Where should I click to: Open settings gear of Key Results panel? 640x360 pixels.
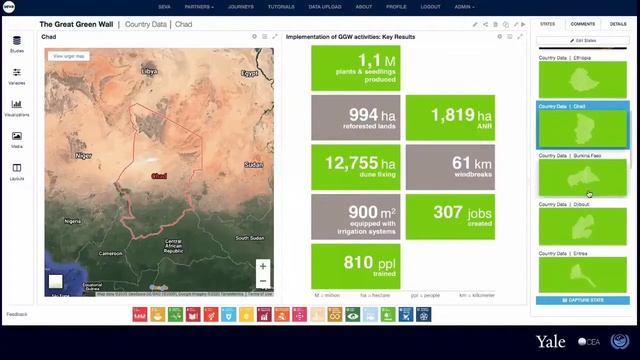500,36
